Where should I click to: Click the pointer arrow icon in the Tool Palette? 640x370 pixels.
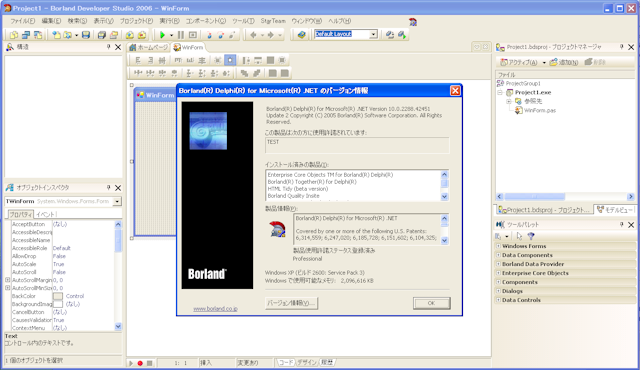click(x=519, y=236)
